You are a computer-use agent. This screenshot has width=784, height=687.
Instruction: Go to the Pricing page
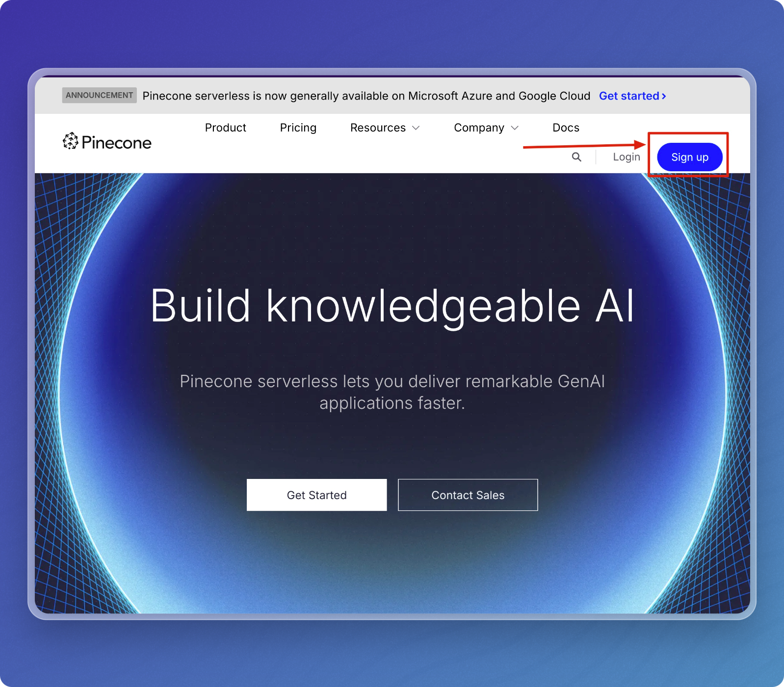pyautogui.click(x=298, y=128)
